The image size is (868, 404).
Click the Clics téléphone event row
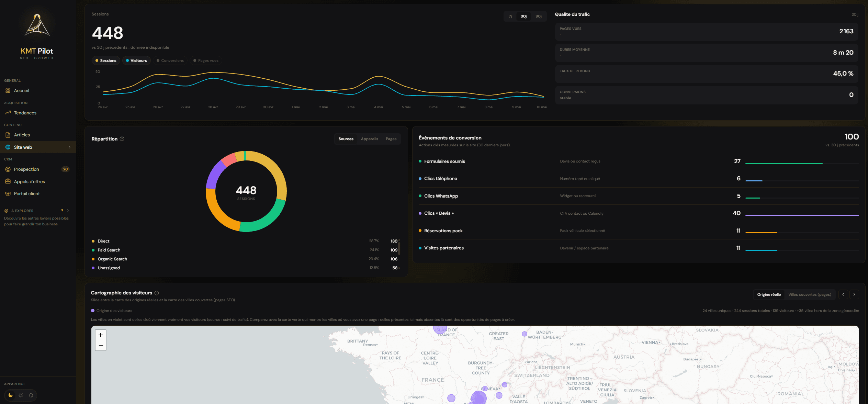pos(639,179)
